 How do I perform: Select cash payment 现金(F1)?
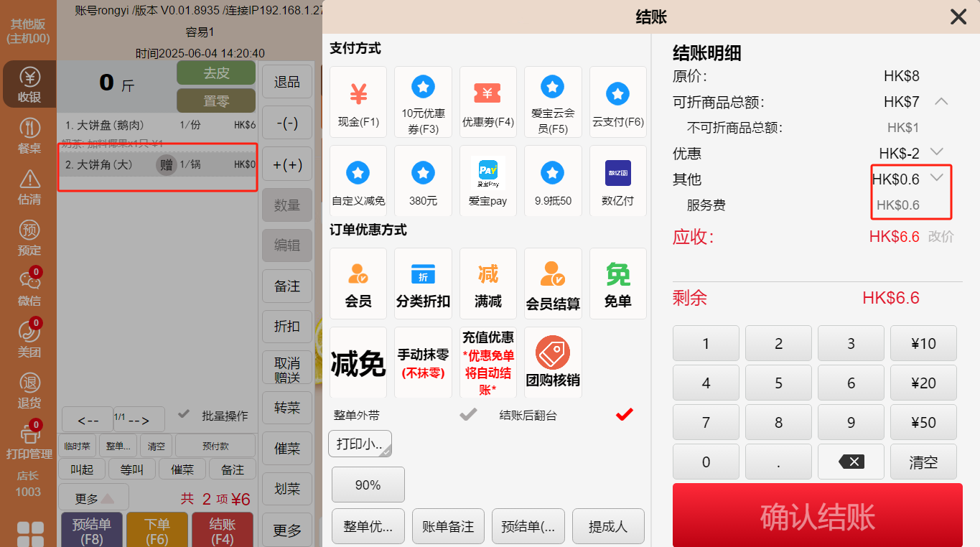coord(358,101)
